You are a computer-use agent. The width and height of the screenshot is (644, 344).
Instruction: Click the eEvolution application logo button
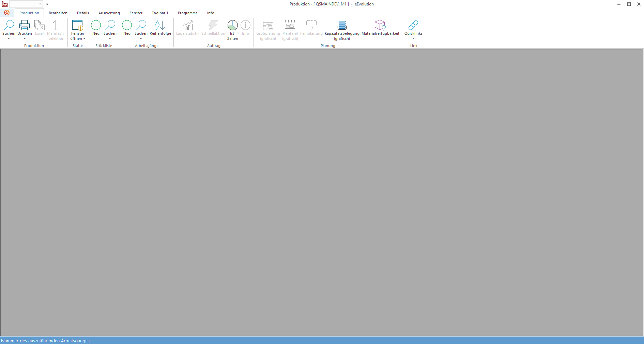tap(7, 13)
